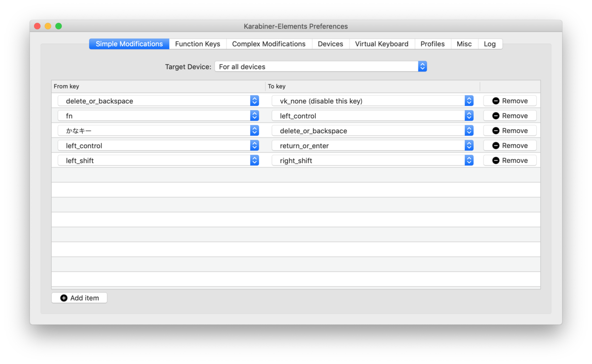Screen dimensions: 592x364
Task: Remove the delete_or_backspace to vk_none mapping
Action: (x=510, y=101)
